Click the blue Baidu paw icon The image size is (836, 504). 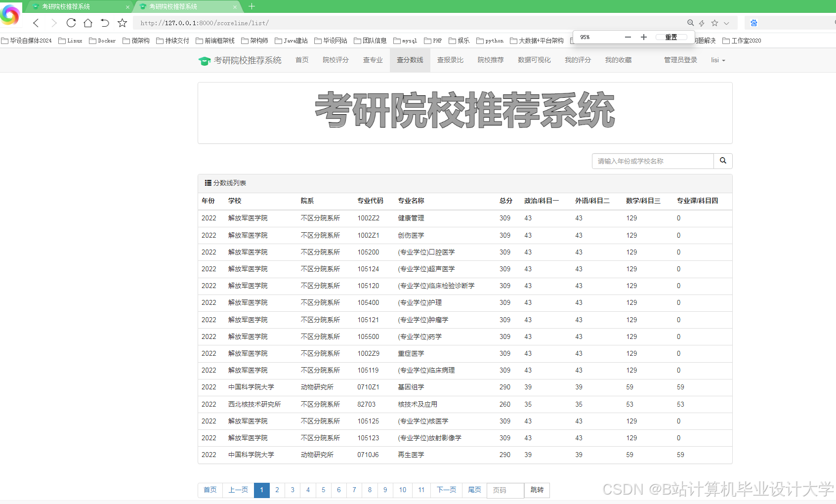(x=753, y=23)
